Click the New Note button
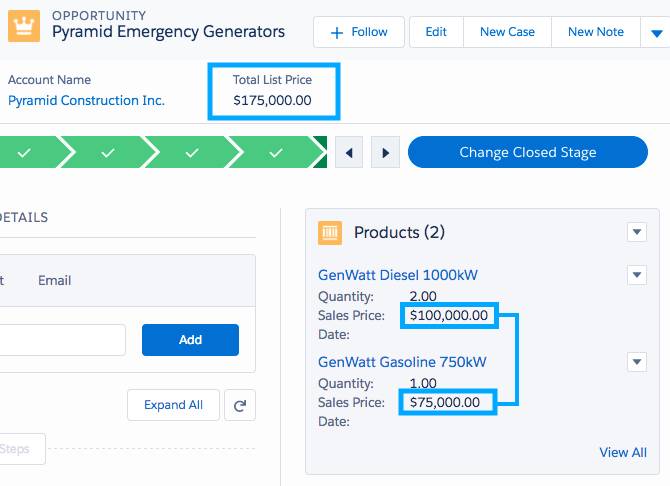 pyautogui.click(x=596, y=32)
